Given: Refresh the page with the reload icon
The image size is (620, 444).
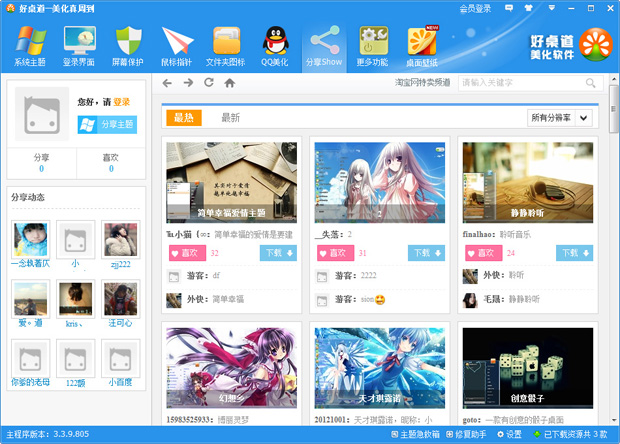Looking at the screenshot, I should click(x=208, y=83).
